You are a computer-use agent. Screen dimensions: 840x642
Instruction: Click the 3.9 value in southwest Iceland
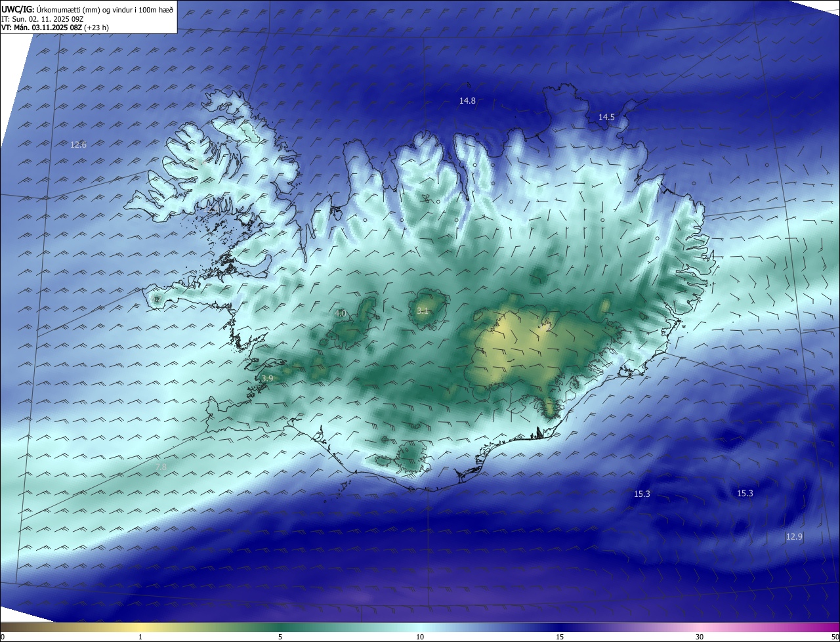point(267,379)
